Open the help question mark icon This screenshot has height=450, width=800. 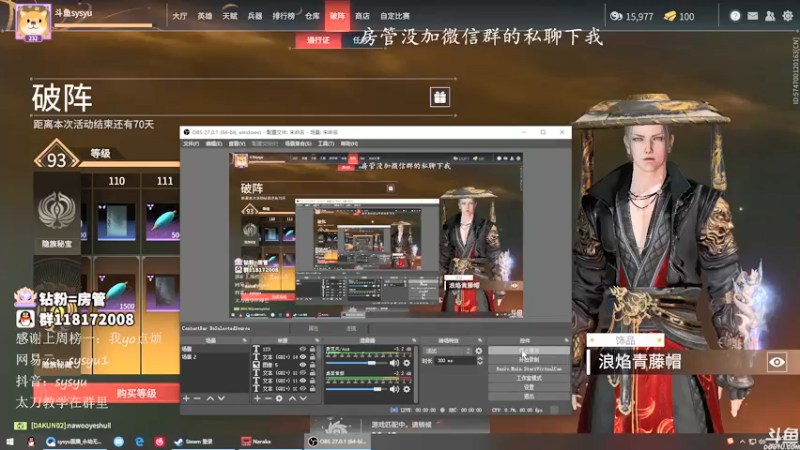coord(735,16)
